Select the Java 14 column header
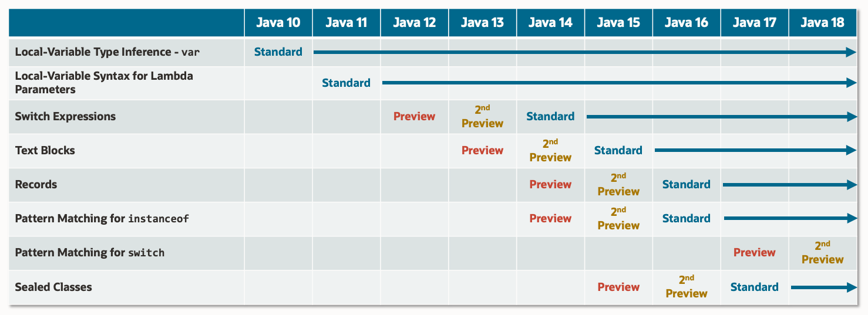This screenshot has height=315, width=868. (x=550, y=23)
